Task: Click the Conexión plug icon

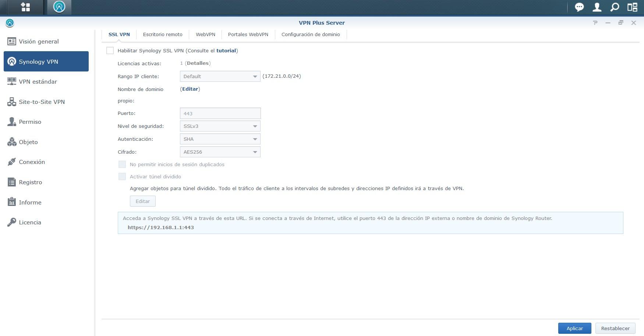Action: point(12,162)
